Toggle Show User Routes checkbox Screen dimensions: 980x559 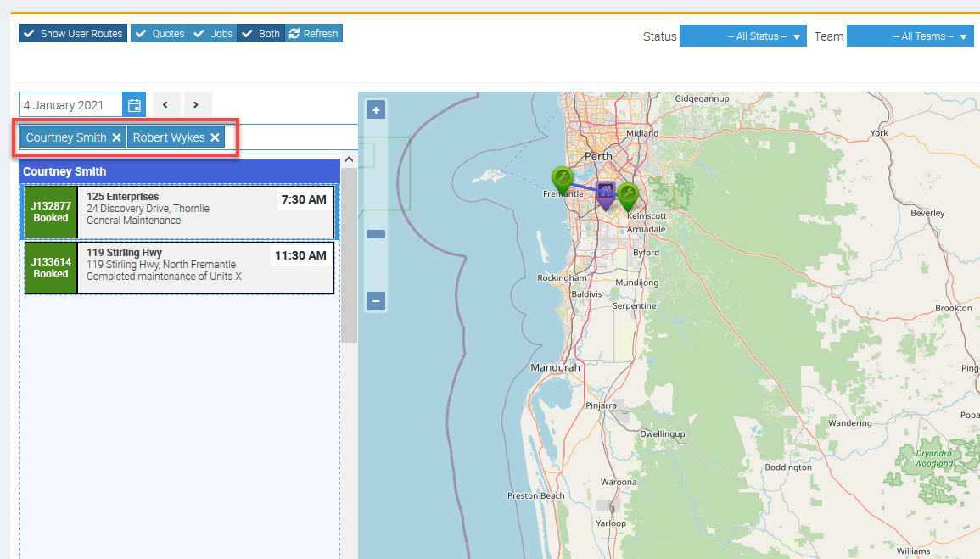(73, 34)
